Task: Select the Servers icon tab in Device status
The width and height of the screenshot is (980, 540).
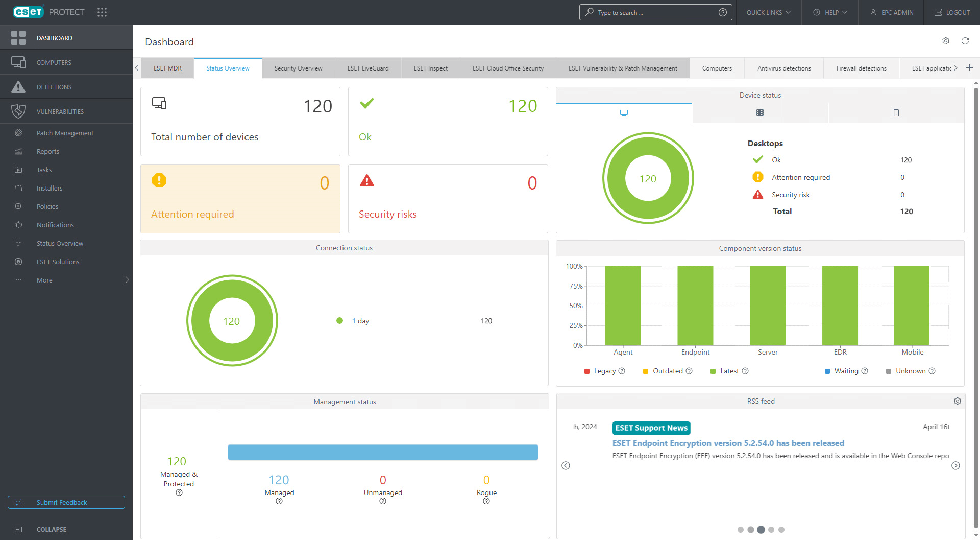Action: tap(760, 113)
